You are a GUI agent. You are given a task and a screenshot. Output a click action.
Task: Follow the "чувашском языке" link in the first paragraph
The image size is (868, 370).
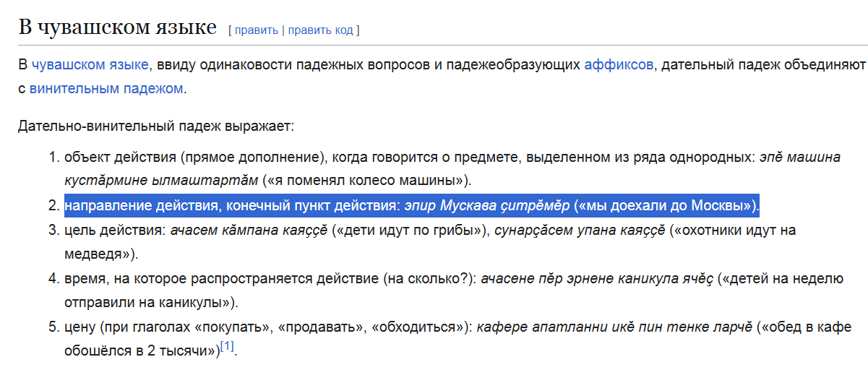click(x=90, y=65)
